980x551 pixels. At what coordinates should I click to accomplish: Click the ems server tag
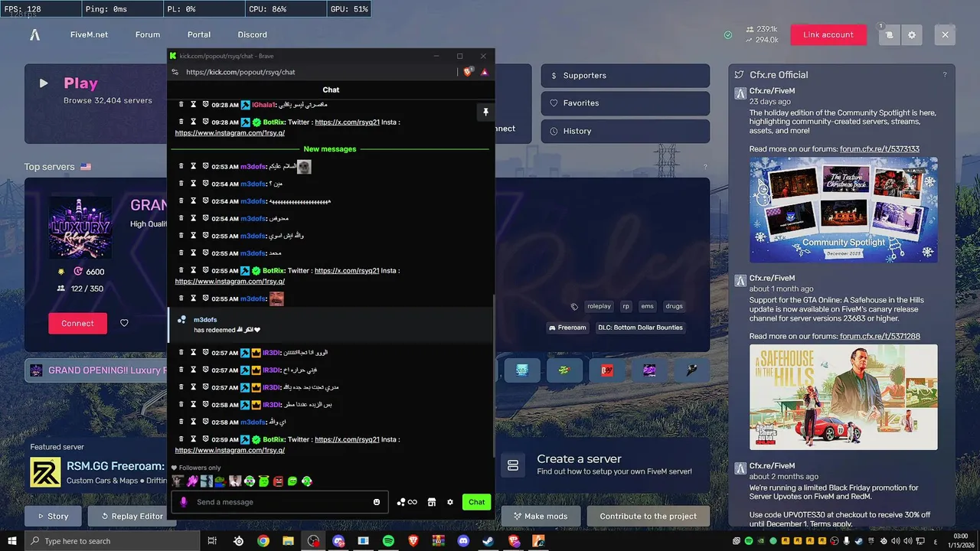648,306
